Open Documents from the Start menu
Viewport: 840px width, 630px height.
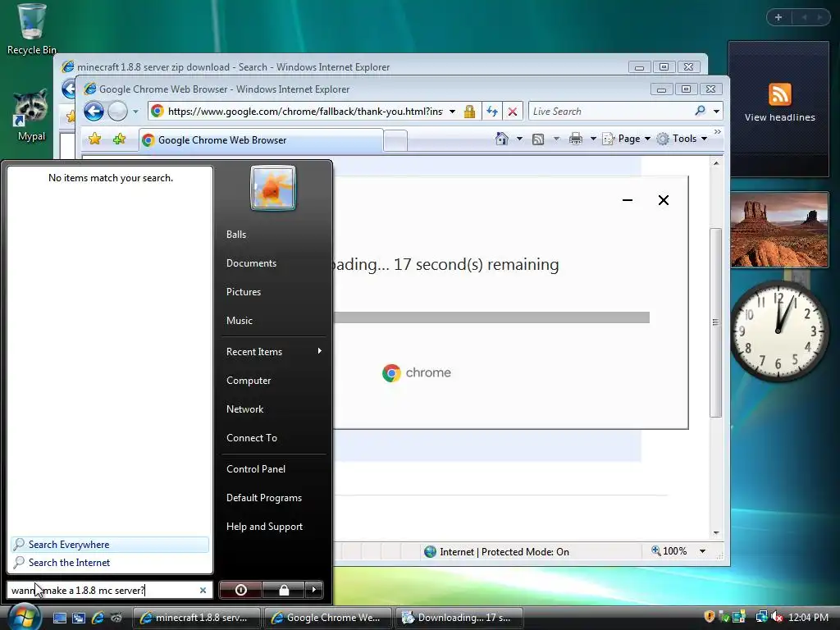click(251, 263)
